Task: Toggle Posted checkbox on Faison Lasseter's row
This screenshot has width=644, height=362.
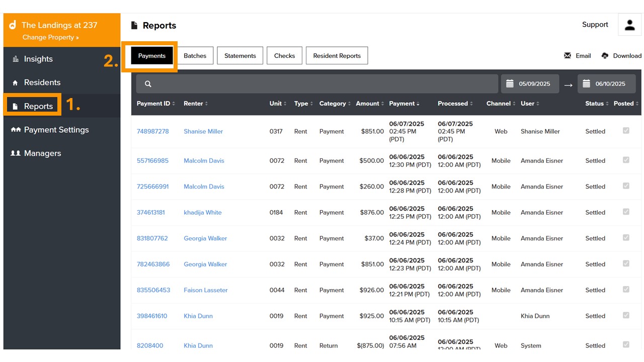Action: [x=626, y=289]
